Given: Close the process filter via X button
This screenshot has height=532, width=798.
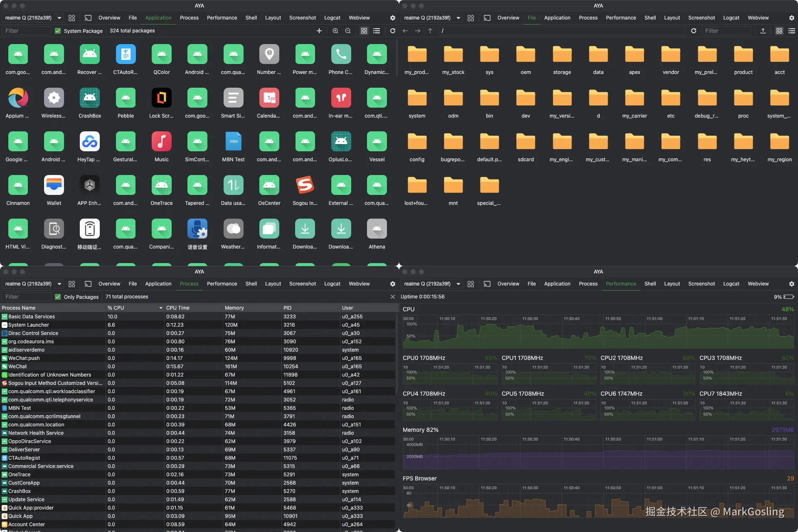Looking at the screenshot, I should click(392, 297).
